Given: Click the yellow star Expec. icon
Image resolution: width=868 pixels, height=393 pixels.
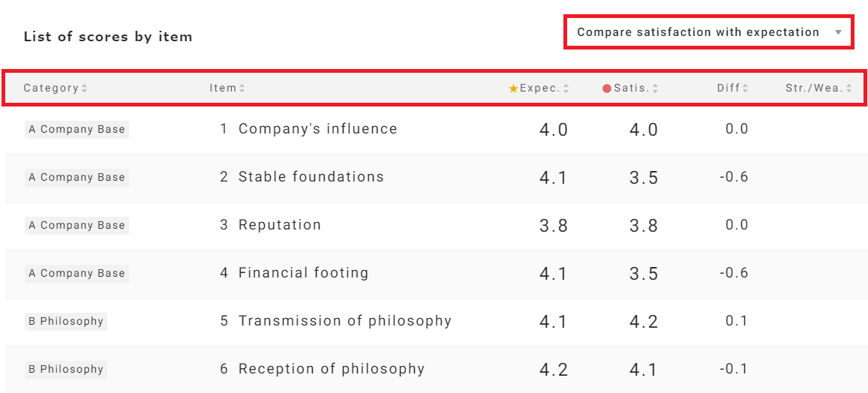Looking at the screenshot, I should pos(513,88).
